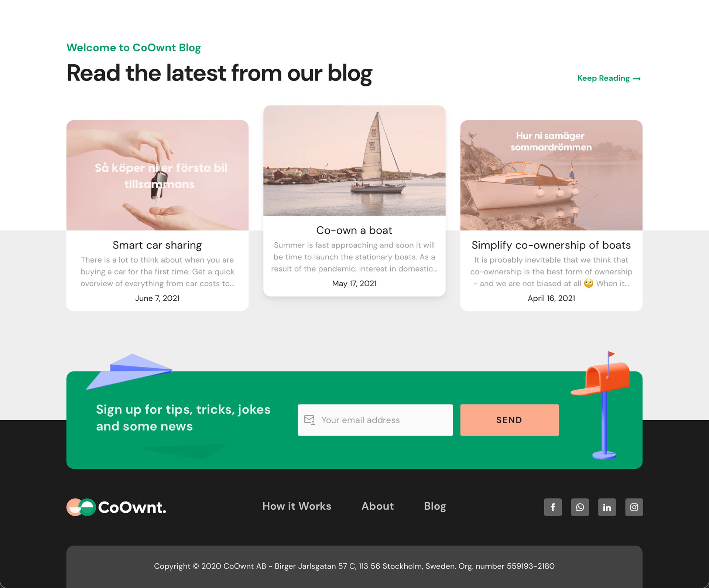Click the envelope icon in email field
The width and height of the screenshot is (709, 588).
click(x=309, y=420)
